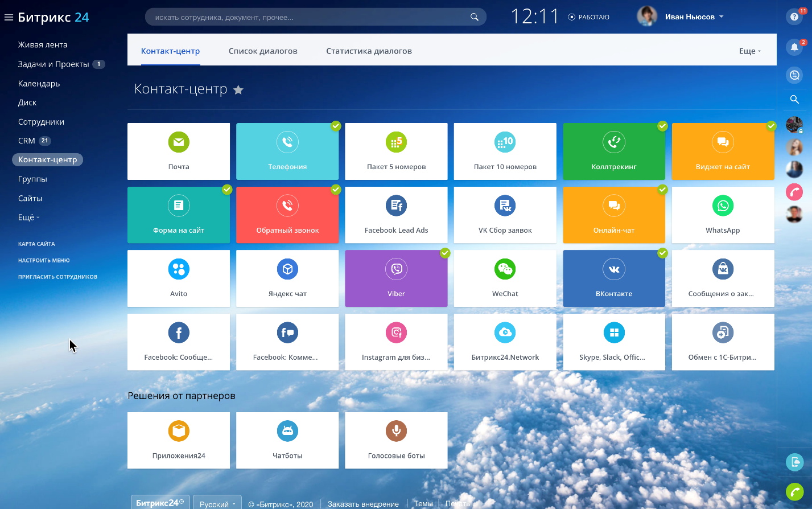Open the Еще dropdown in the tab bar
Viewport: 812px width, 509px height.
click(750, 51)
